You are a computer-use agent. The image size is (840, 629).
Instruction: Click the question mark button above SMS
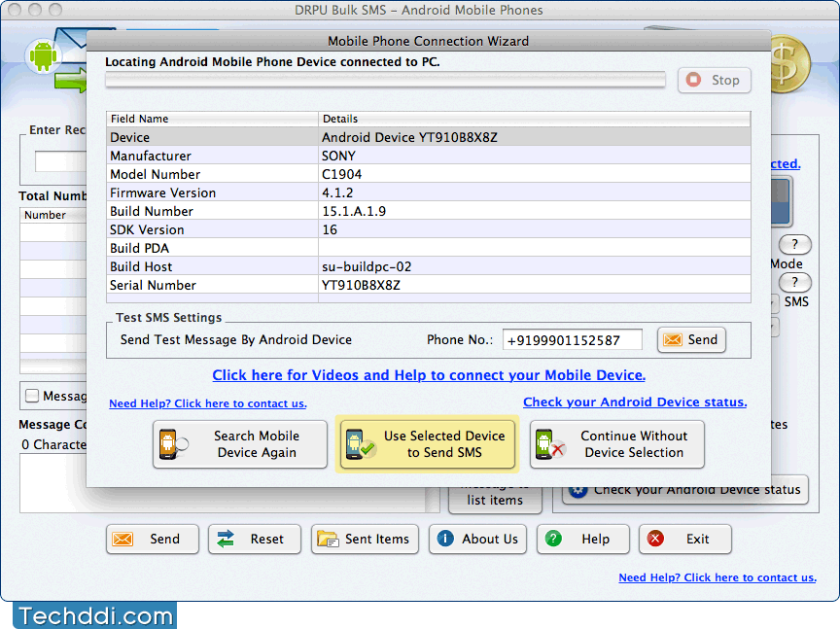coord(795,282)
